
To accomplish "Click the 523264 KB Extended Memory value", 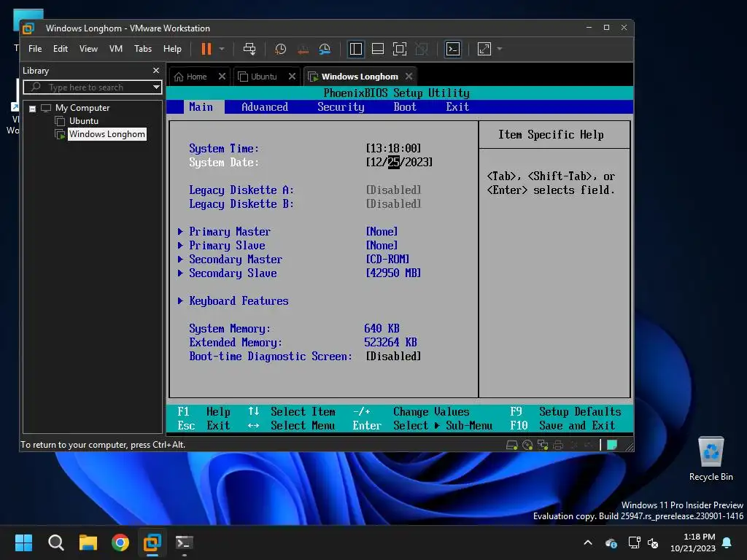I will click(x=390, y=343).
